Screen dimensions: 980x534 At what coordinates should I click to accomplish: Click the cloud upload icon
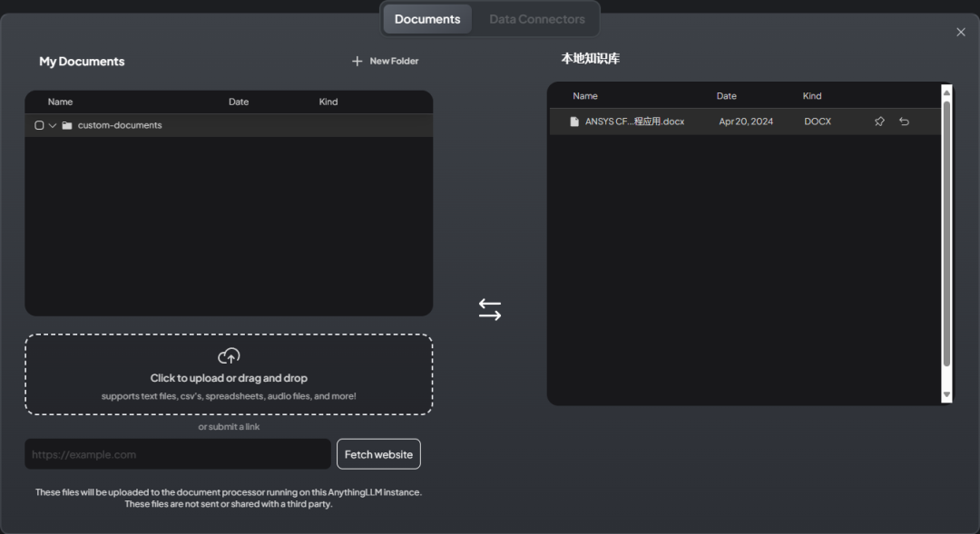click(x=229, y=356)
